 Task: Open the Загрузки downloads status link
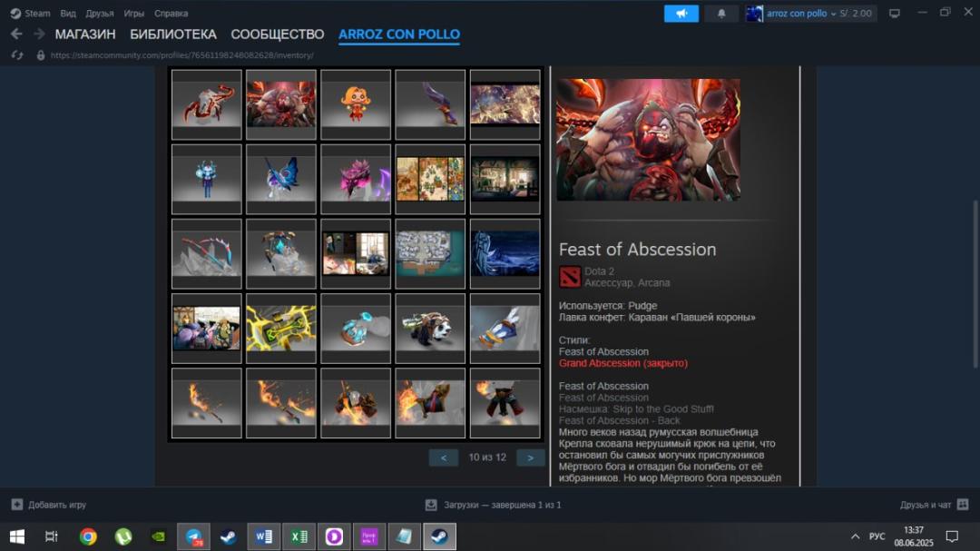(503, 505)
